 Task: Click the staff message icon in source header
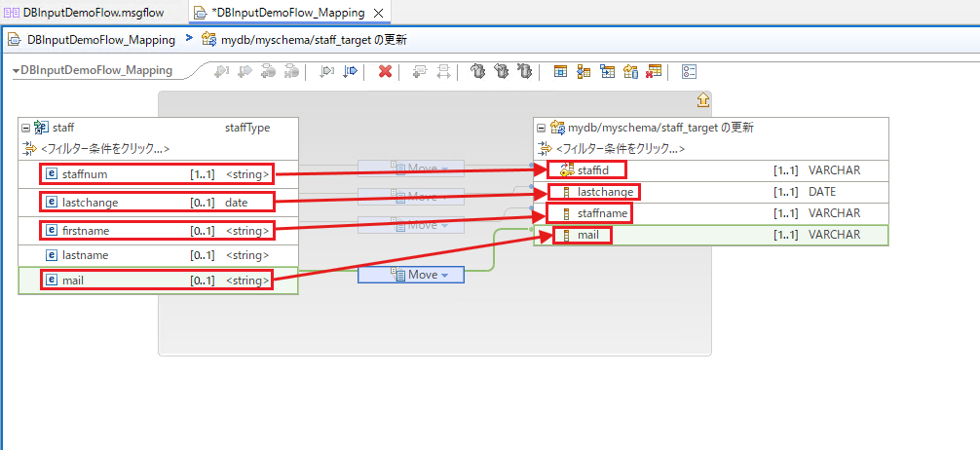[41, 129]
